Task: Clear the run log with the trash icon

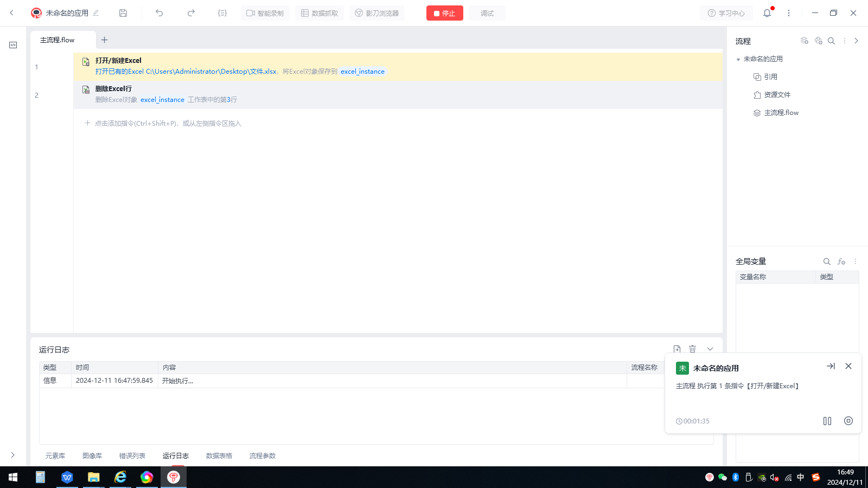Action: [x=693, y=349]
